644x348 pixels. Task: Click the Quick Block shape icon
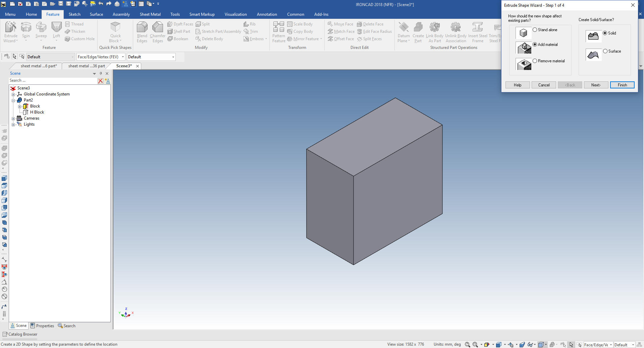(115, 27)
